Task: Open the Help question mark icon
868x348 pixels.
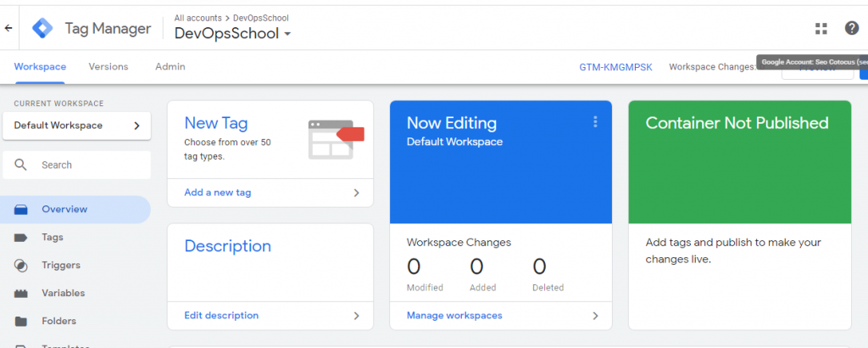Action: 852,28
